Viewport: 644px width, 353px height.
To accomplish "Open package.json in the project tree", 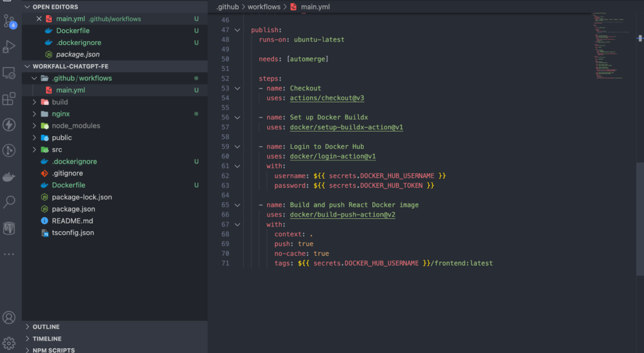I will [115, 209].
